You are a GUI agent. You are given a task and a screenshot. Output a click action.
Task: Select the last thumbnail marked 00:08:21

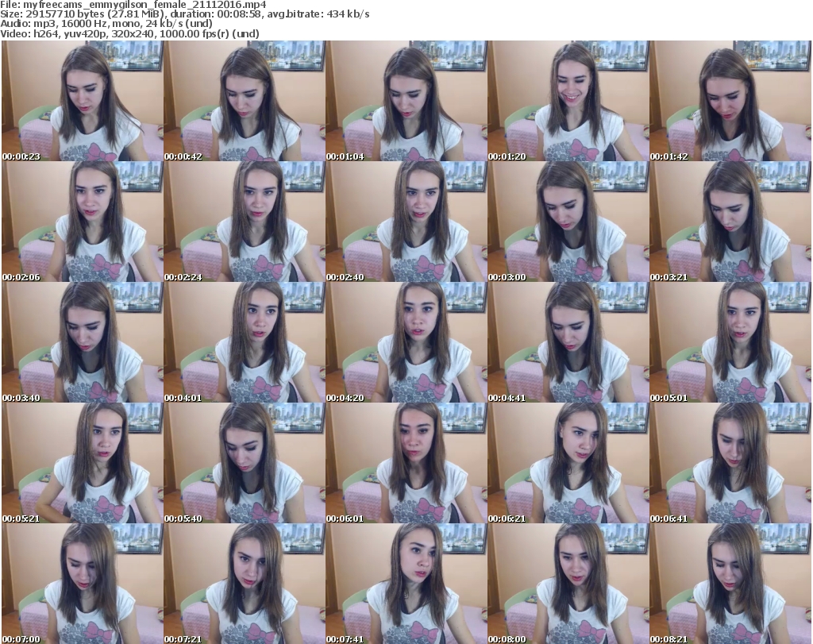730,584
